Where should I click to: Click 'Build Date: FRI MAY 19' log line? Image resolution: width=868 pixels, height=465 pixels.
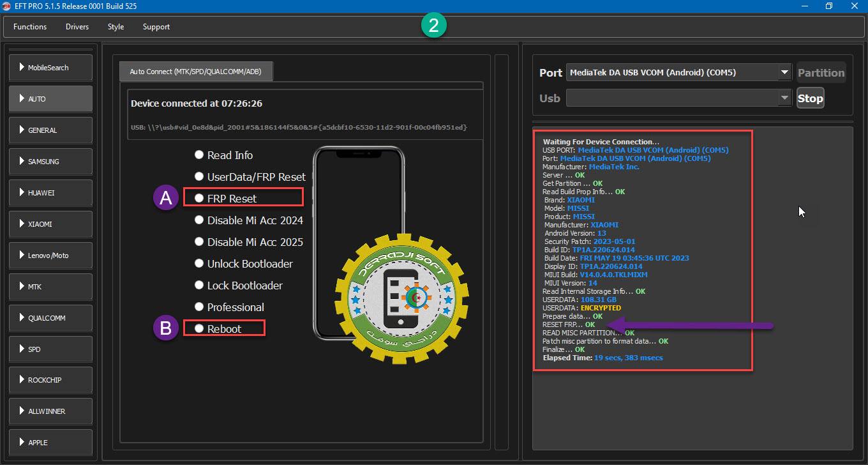(617, 258)
